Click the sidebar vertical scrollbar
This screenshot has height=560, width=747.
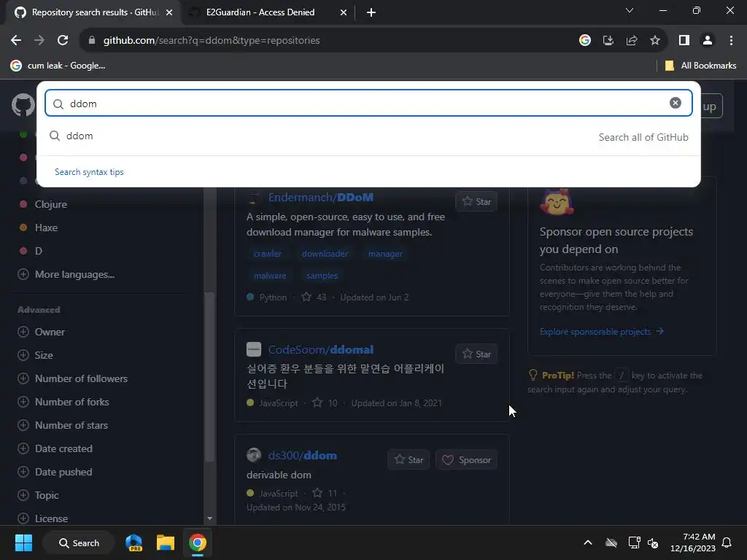pyautogui.click(x=209, y=376)
